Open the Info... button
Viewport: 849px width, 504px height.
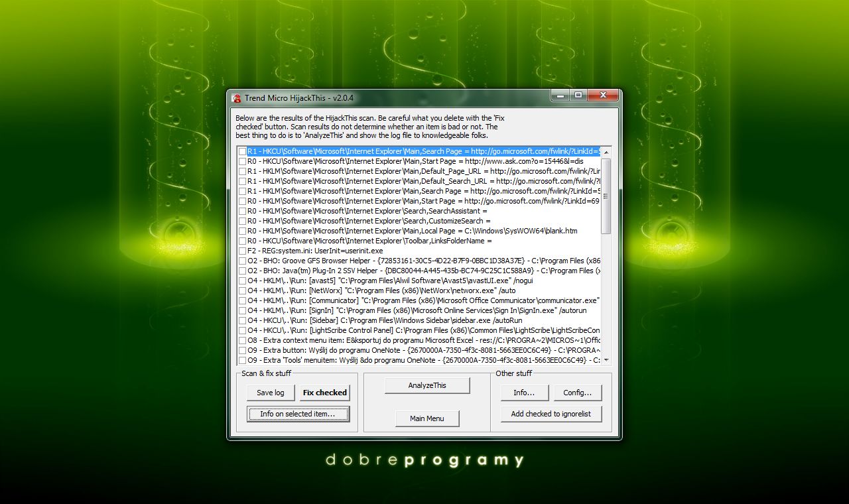[x=524, y=393]
